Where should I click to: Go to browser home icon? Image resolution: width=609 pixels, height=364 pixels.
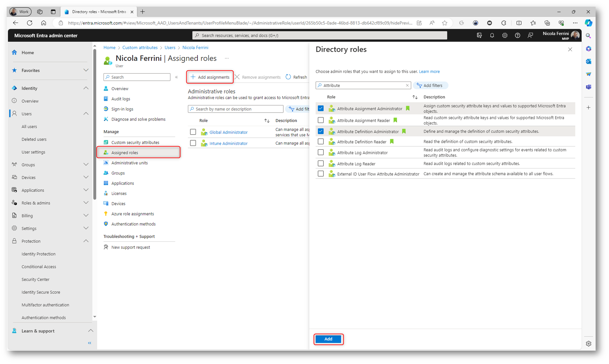pyautogui.click(x=44, y=23)
